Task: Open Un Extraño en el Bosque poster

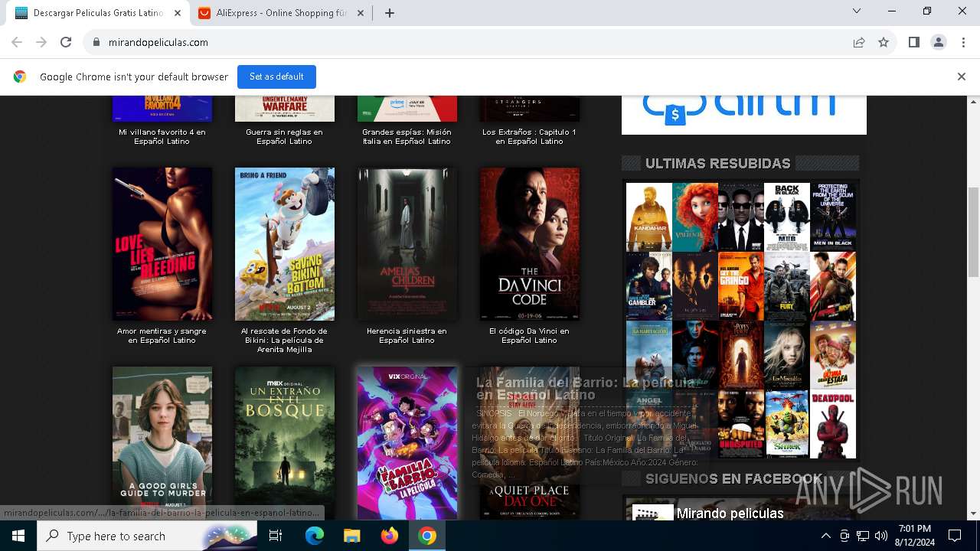Action: [x=285, y=442]
